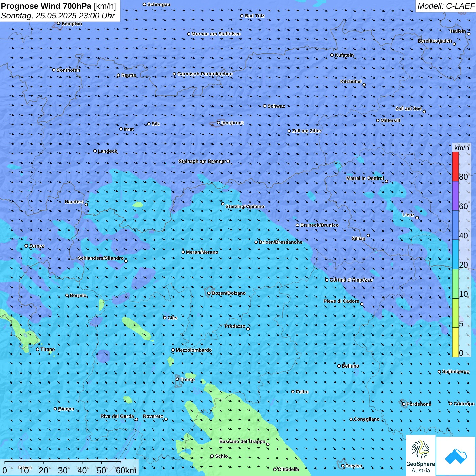Click the date 'Sonntag, 25.05.2025 23:00 Uhr'
The image size is (476, 476).
(x=58, y=16)
